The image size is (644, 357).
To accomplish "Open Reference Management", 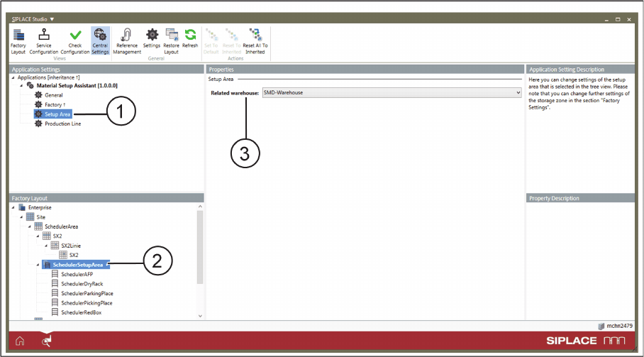I will [127, 41].
